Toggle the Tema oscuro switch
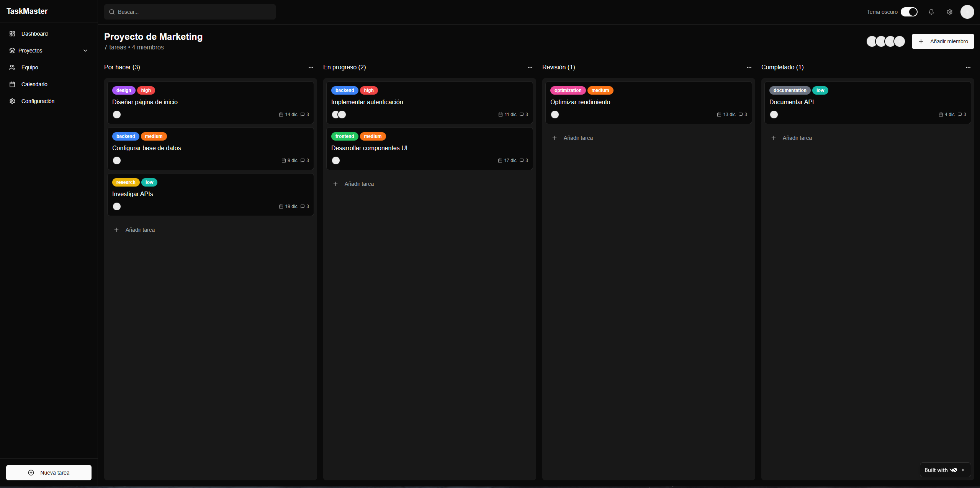This screenshot has height=488, width=980. [x=909, y=12]
